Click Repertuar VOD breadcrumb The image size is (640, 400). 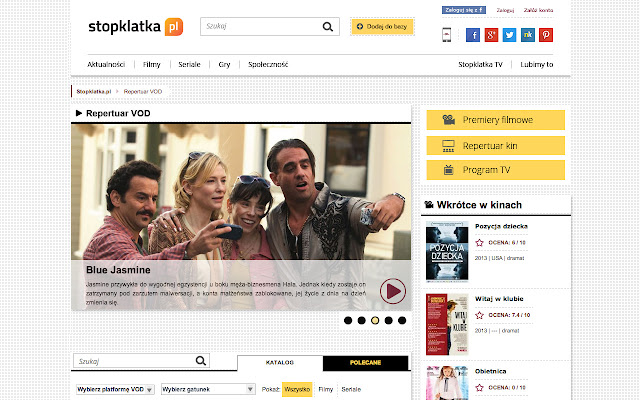143,91
